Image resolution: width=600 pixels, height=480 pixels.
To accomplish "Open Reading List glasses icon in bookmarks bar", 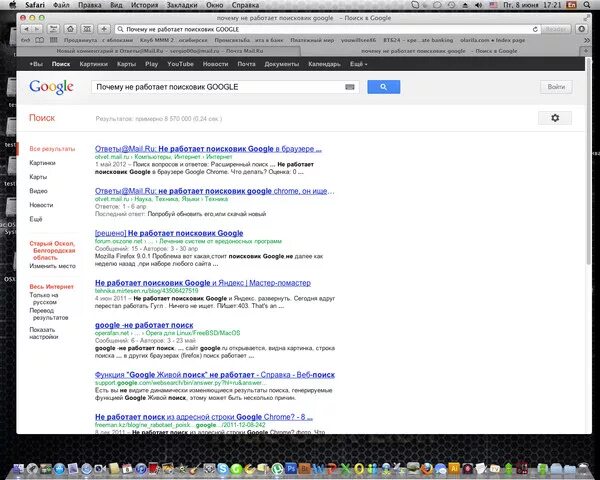I will pyautogui.click(x=25, y=40).
